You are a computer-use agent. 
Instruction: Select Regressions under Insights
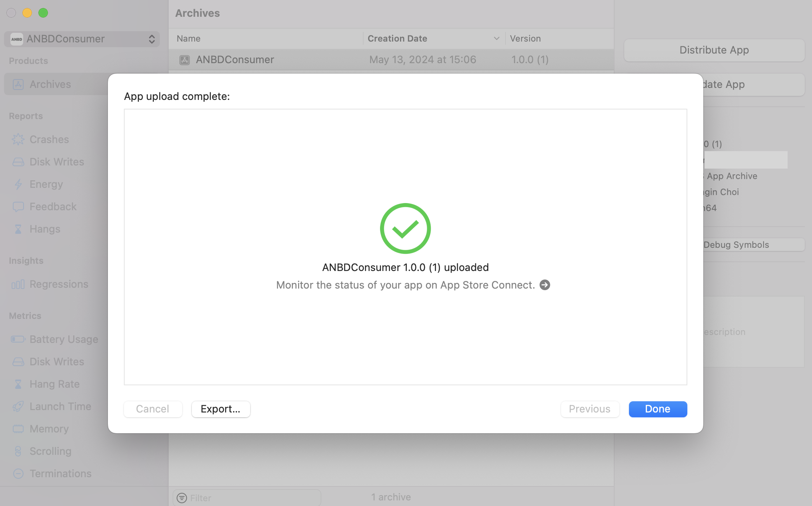click(x=59, y=284)
